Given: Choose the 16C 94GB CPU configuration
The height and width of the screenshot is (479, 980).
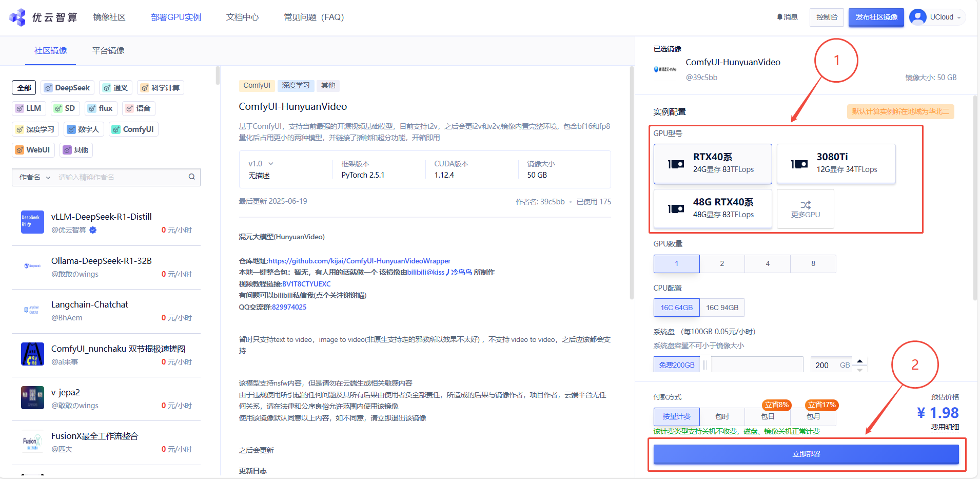Looking at the screenshot, I should [722, 308].
